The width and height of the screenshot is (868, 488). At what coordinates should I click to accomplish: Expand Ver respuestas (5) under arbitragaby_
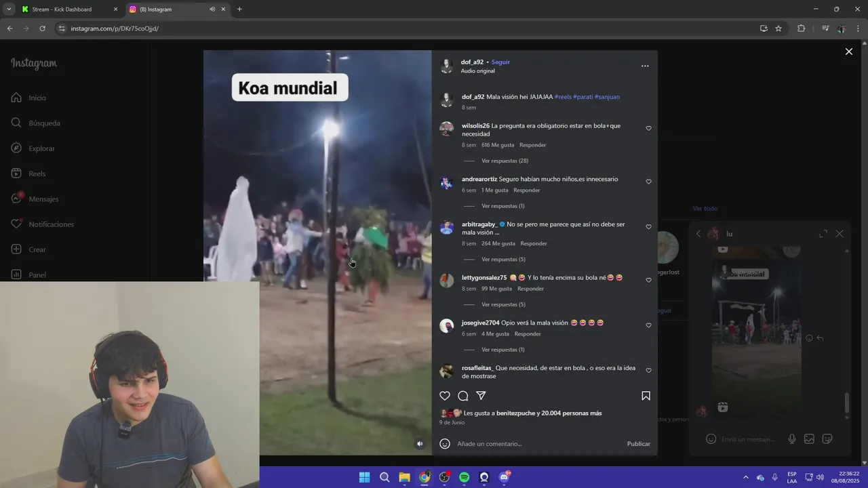pos(503,260)
